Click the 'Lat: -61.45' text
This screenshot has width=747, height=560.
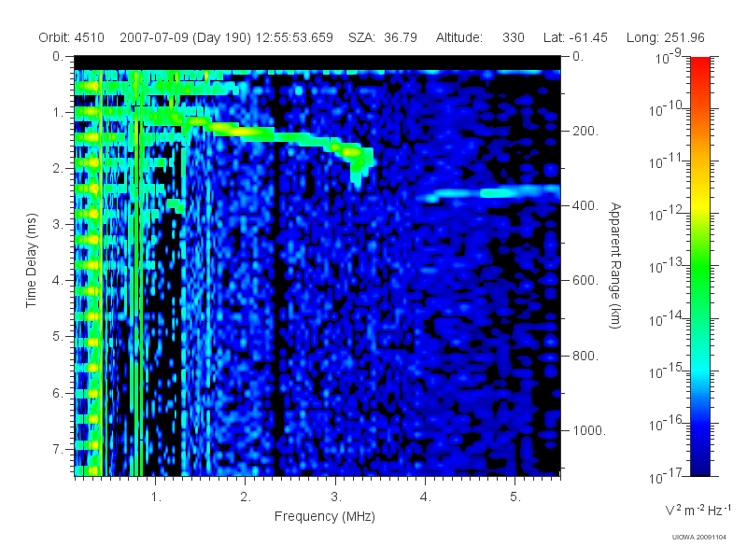point(575,37)
